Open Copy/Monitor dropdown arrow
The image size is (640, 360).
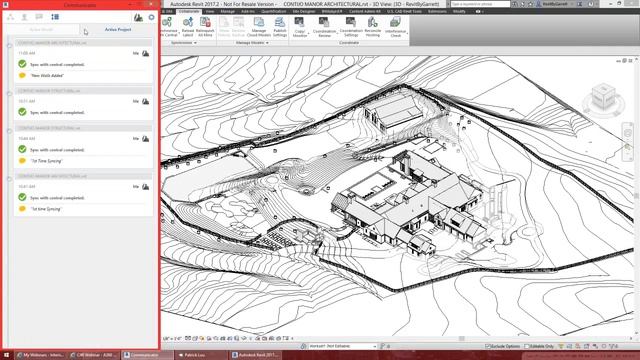click(308, 33)
